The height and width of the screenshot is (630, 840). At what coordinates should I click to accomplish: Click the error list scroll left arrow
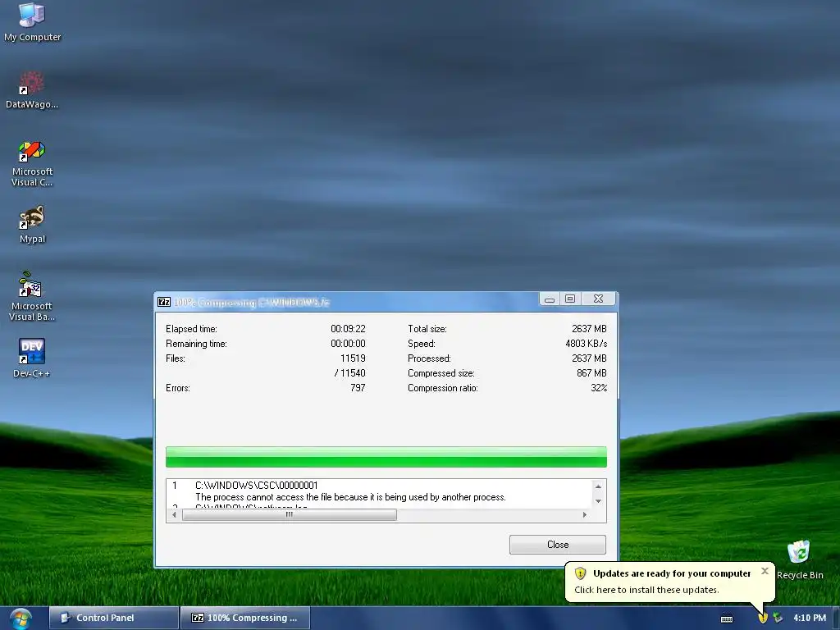click(174, 515)
